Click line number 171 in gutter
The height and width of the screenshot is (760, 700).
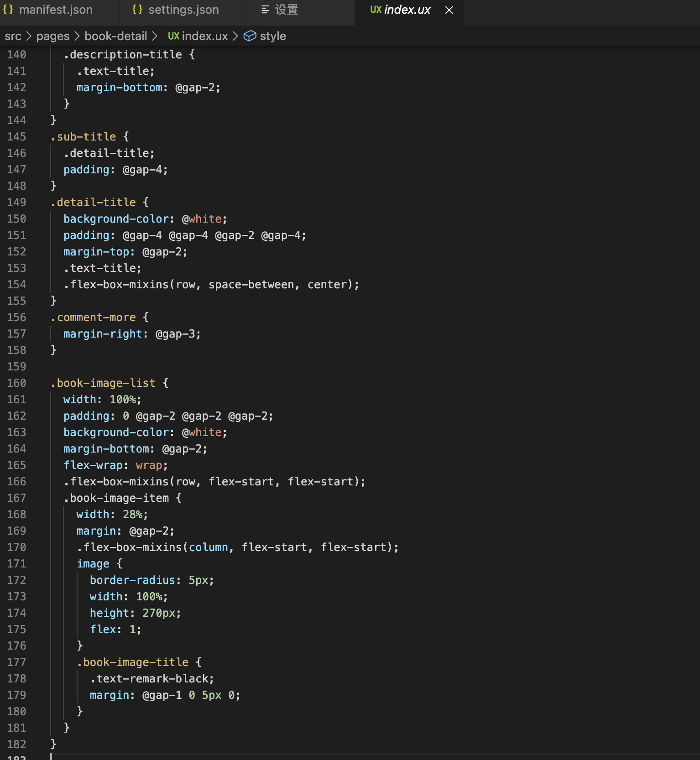tap(16, 564)
